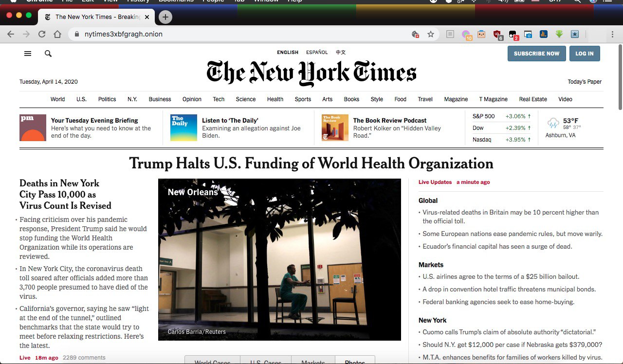Click the window screenshot extension icon
The image size is (623, 364).
coord(528,34)
